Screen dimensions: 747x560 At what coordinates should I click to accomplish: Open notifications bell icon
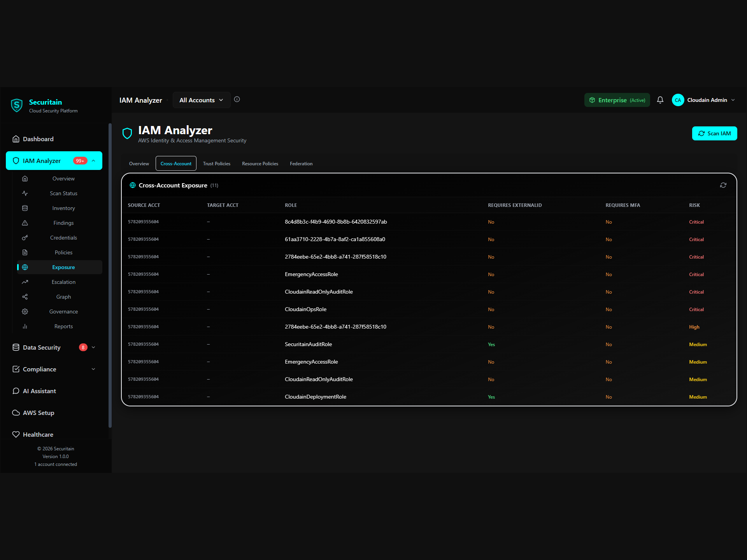click(660, 100)
